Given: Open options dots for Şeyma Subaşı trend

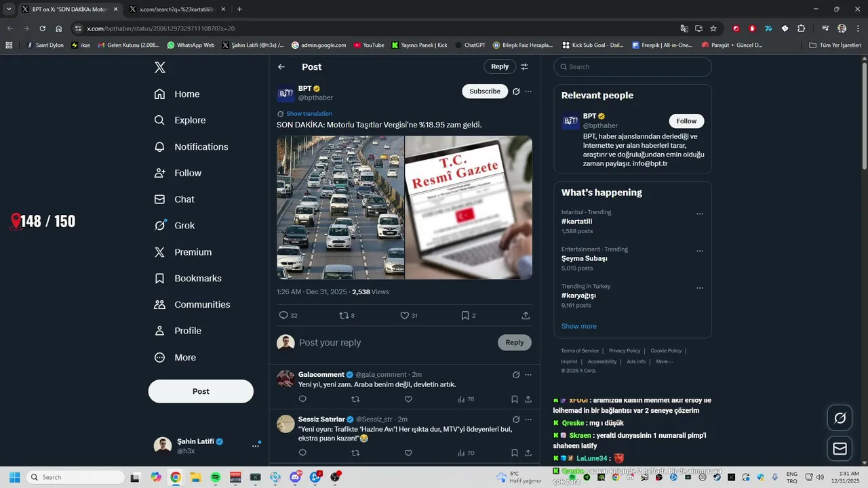Looking at the screenshot, I should (700, 251).
